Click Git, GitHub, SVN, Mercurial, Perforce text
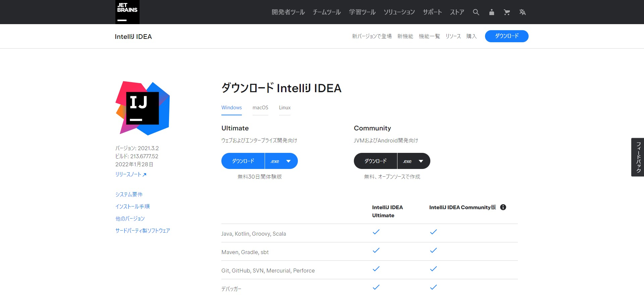 268,271
